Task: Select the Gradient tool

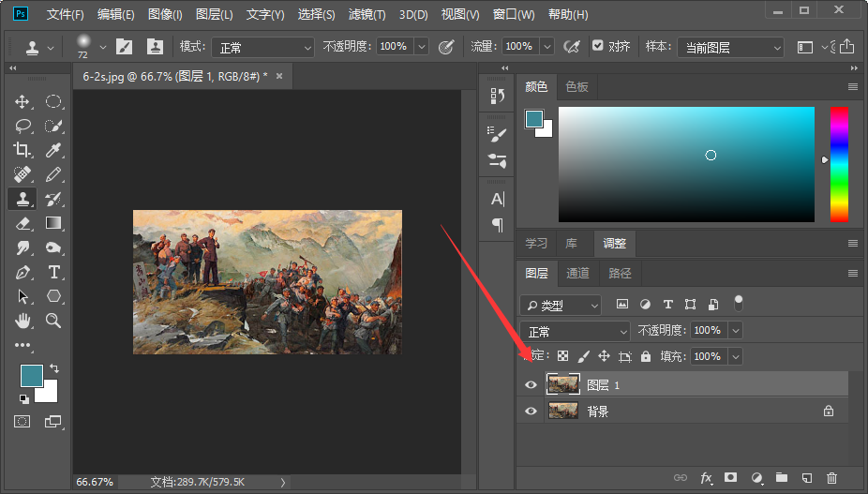Action: tap(53, 223)
